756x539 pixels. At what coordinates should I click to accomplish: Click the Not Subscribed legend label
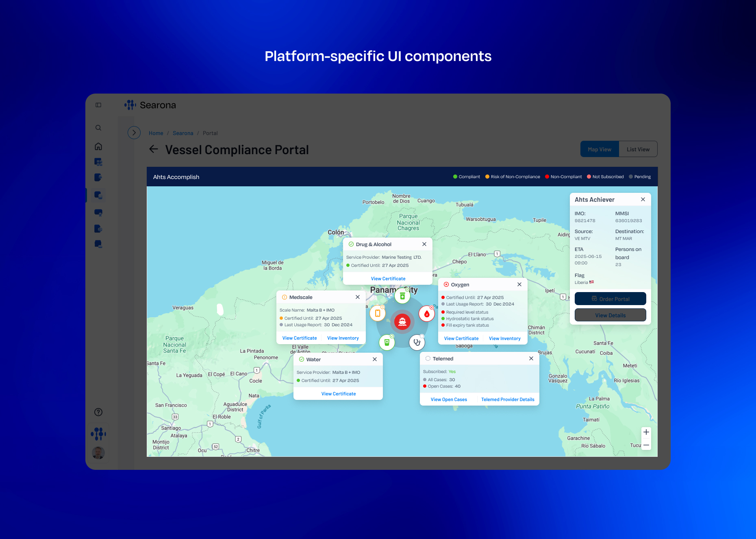(608, 177)
